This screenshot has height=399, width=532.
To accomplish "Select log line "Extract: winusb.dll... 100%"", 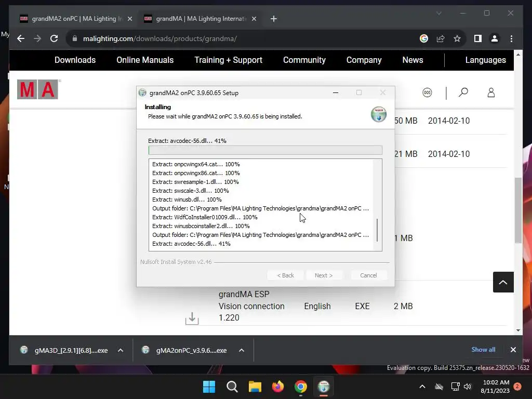I will point(187,199).
